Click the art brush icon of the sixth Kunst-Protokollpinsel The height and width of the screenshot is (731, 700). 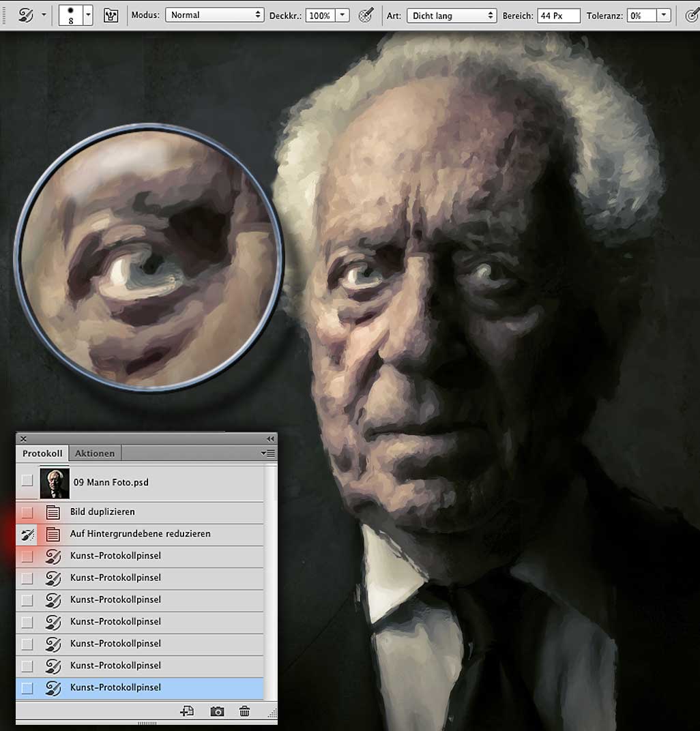pyautogui.click(x=53, y=666)
